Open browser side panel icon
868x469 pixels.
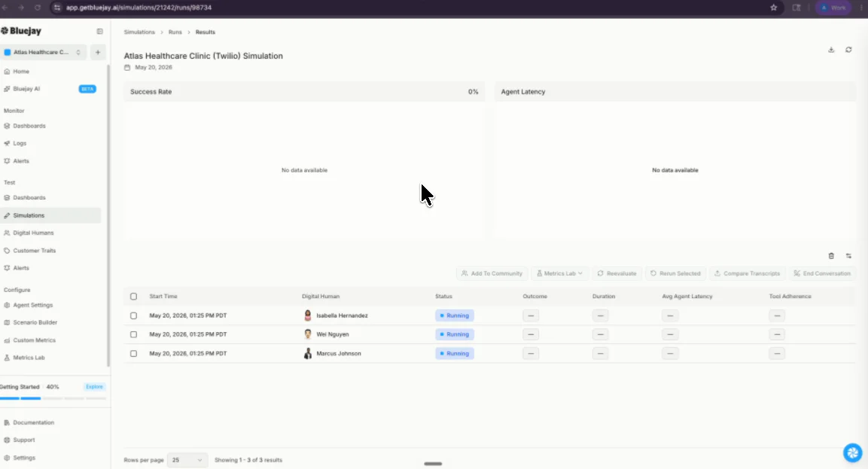pyautogui.click(x=796, y=8)
